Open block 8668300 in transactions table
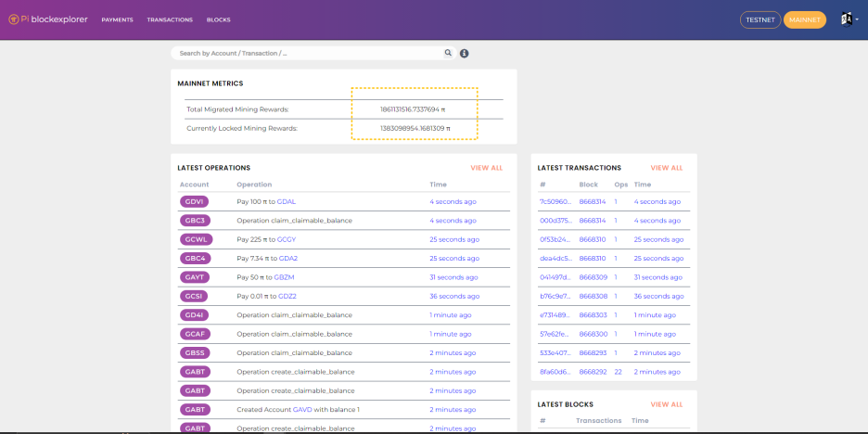Image resolution: width=868 pixels, height=434 pixels. click(x=593, y=334)
